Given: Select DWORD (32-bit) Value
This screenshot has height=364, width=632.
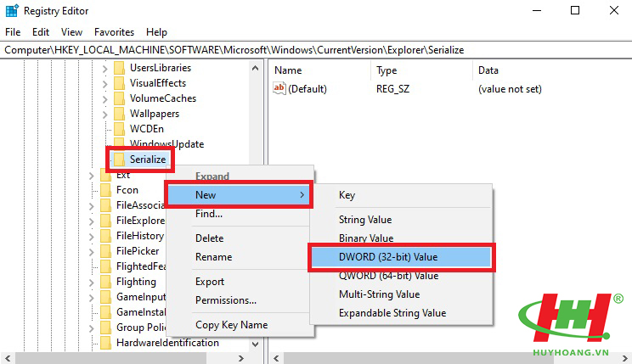Looking at the screenshot, I should click(401, 257).
